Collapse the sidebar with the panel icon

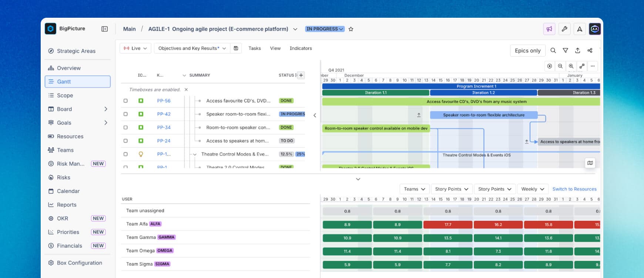(x=105, y=29)
